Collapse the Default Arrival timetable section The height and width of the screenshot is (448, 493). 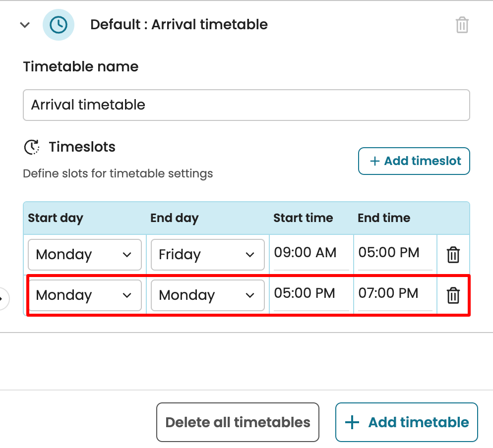[25, 25]
